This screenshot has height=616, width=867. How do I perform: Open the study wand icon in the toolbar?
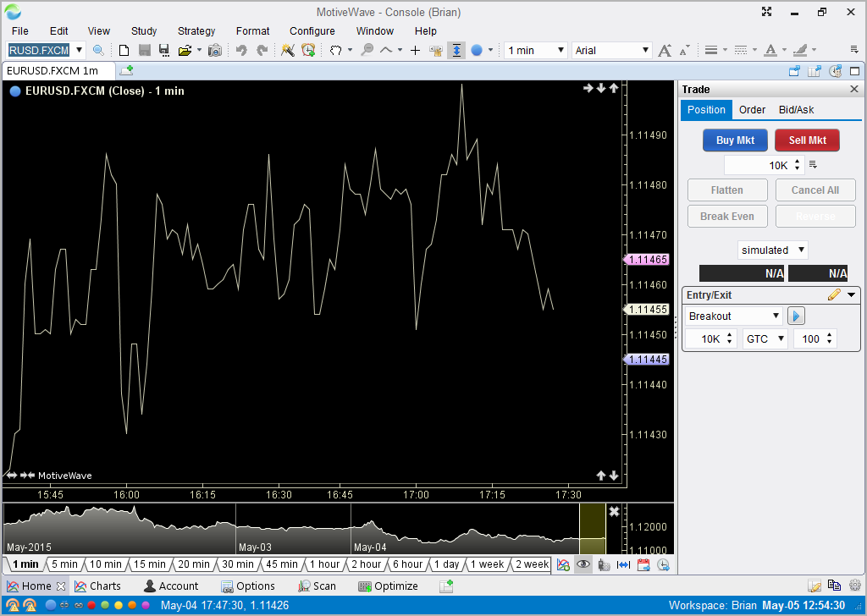coord(288,50)
